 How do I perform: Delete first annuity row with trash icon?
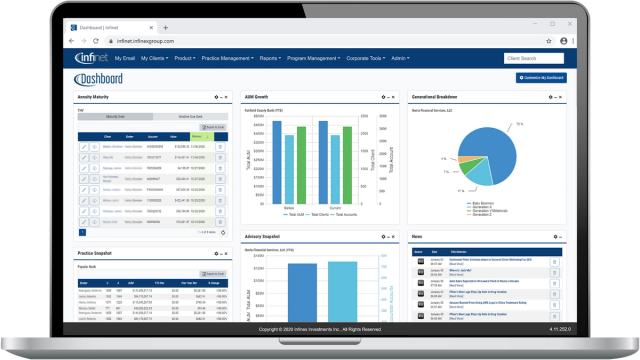pyautogui.click(x=220, y=147)
